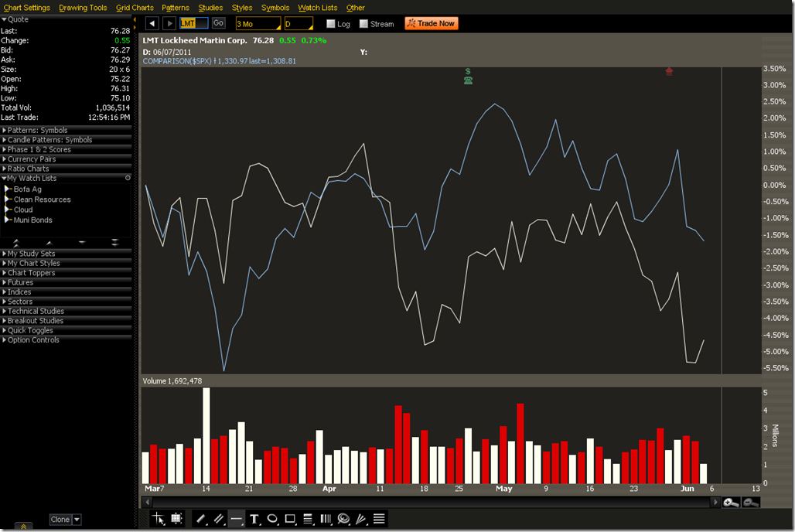Open the 3 Mo time range dropdown
Viewport: 795px width, 532px height.
(x=258, y=24)
